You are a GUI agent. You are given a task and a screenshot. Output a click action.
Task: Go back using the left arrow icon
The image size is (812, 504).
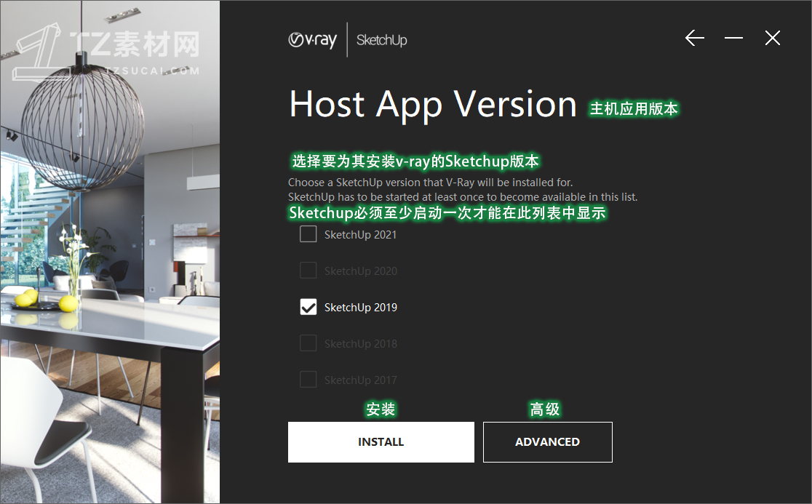tap(694, 38)
